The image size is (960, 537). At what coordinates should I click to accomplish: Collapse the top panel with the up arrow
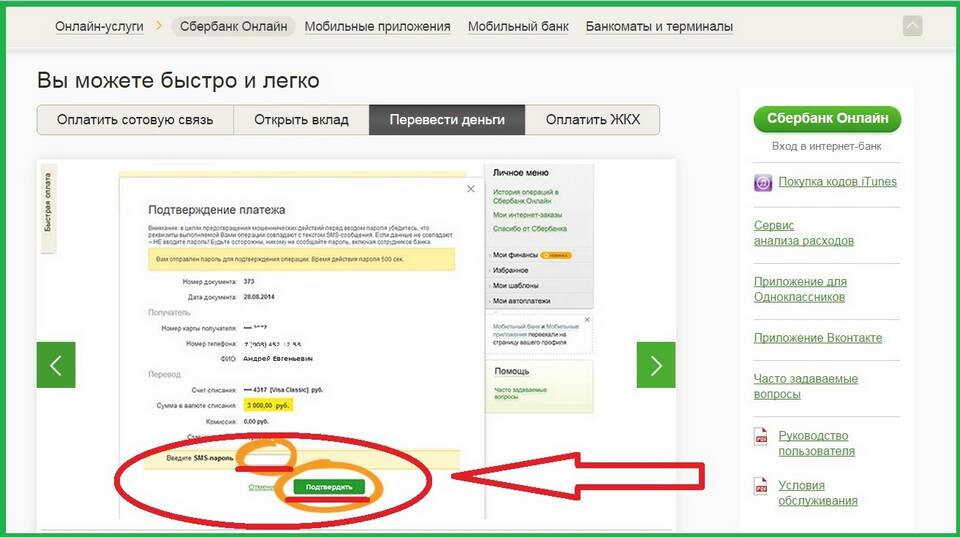click(912, 26)
